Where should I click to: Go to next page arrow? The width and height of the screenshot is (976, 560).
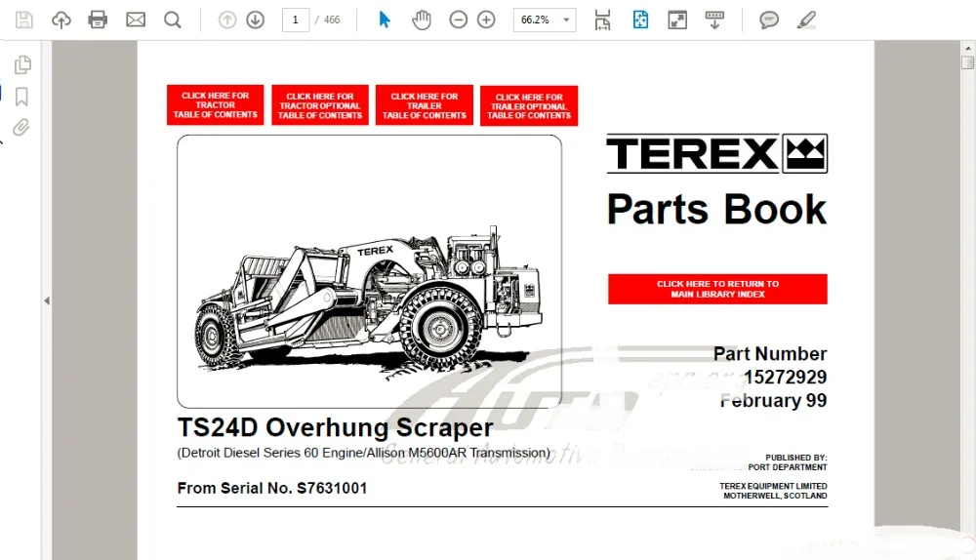(255, 20)
